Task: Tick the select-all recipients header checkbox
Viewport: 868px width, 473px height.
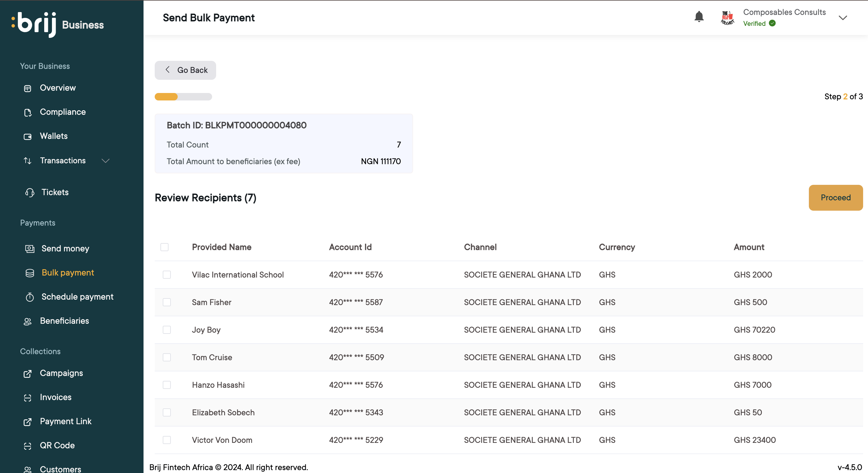Action: pos(164,247)
